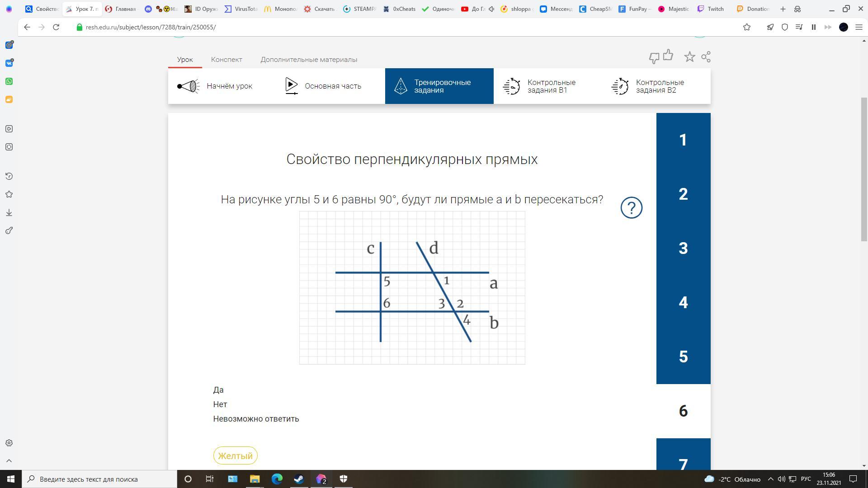Select answer option Да
The width and height of the screenshot is (868, 488).
click(x=218, y=390)
